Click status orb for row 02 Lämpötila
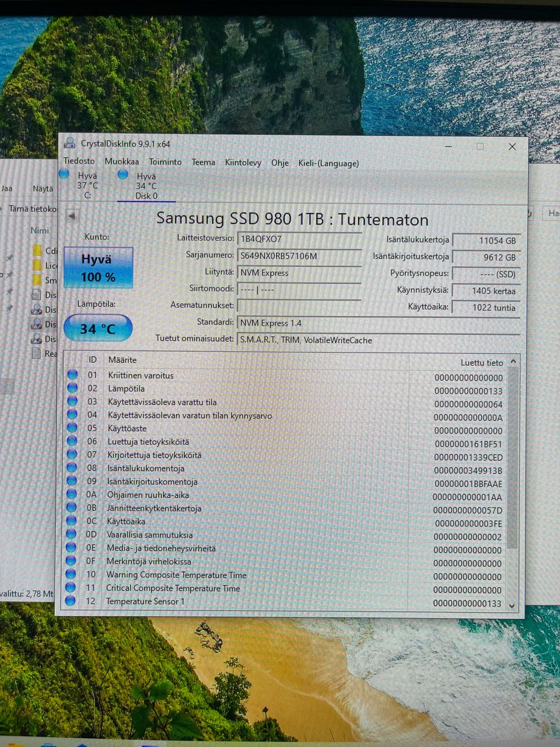Screen dimensions: 560x747 coord(73,388)
